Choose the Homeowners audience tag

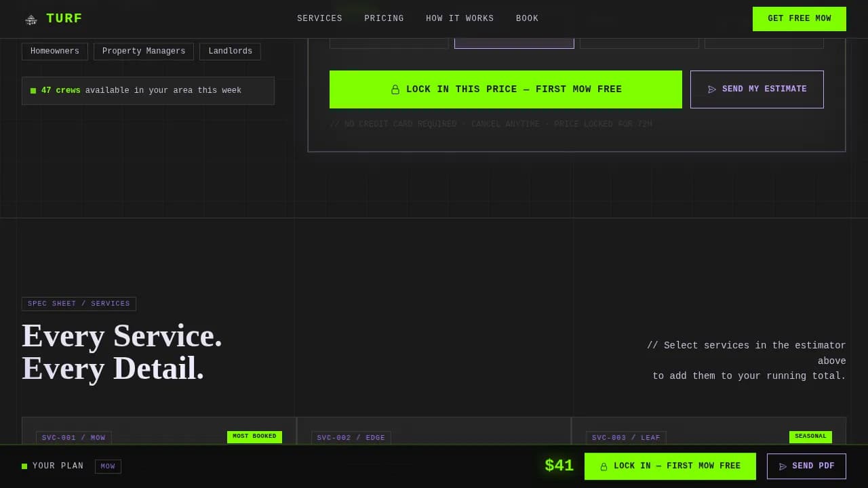pyautogui.click(x=55, y=52)
